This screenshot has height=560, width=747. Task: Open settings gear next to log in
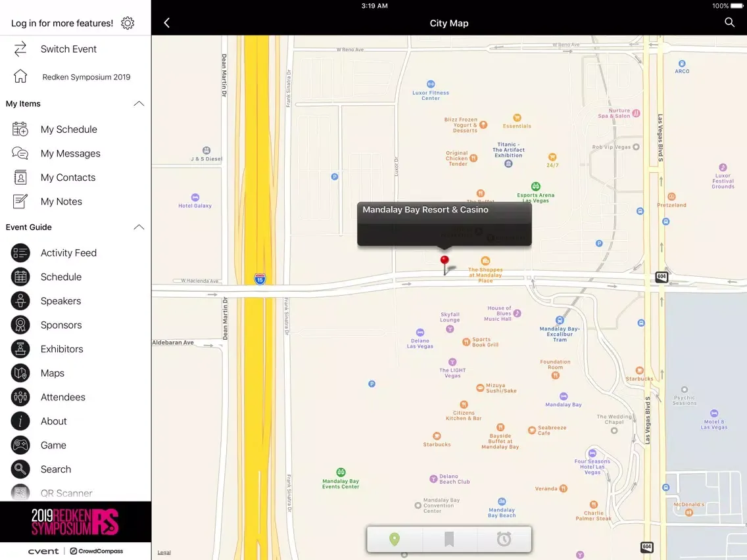tap(128, 23)
